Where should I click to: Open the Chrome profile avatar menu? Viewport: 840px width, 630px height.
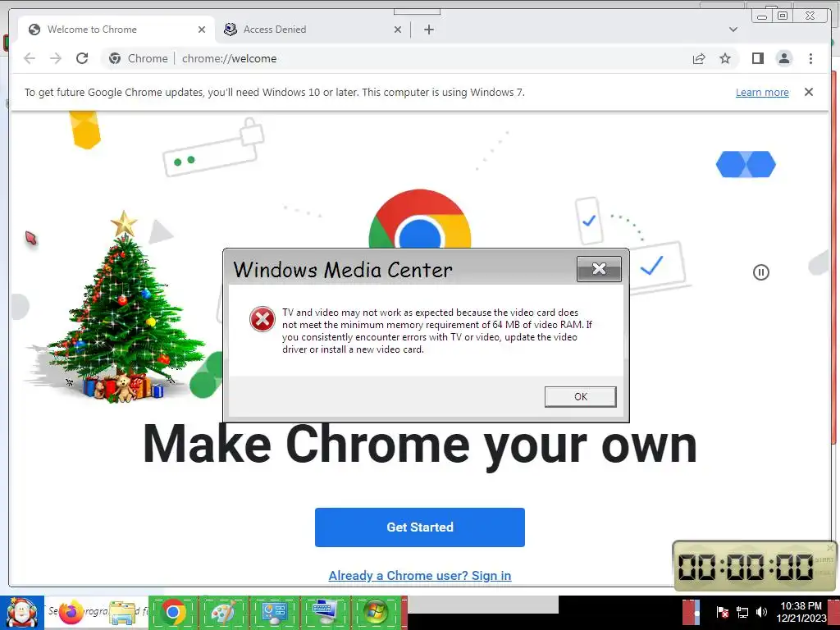pos(783,58)
